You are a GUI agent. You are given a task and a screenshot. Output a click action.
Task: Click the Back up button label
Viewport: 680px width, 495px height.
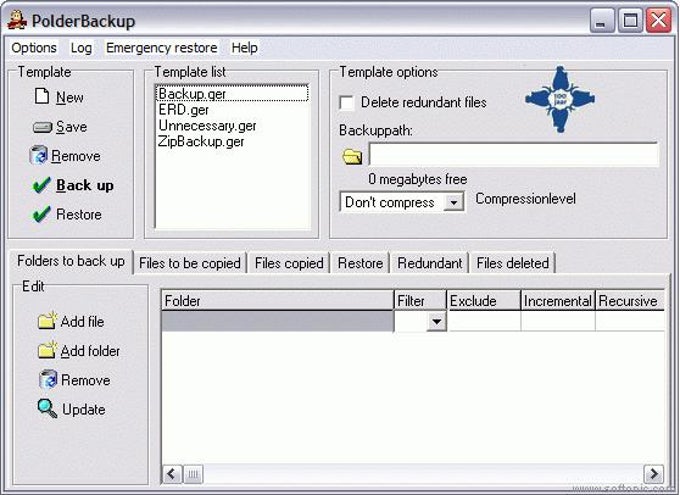pos(85,186)
